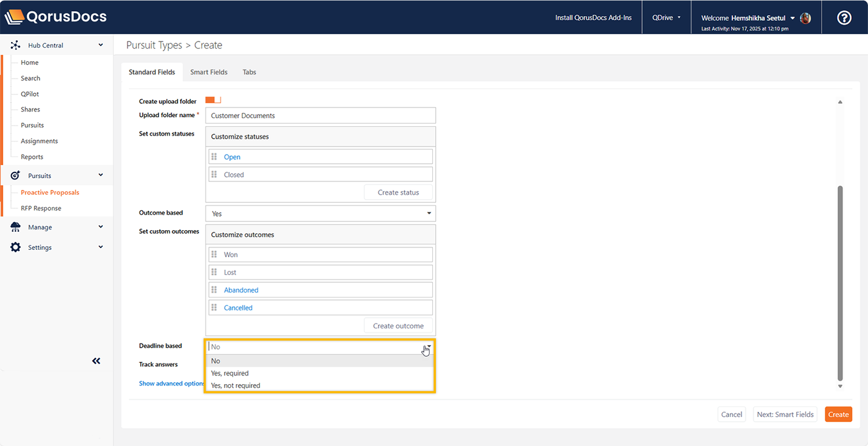Click the Settings gear icon
Viewport: 868px width, 446px height.
[x=15, y=247]
